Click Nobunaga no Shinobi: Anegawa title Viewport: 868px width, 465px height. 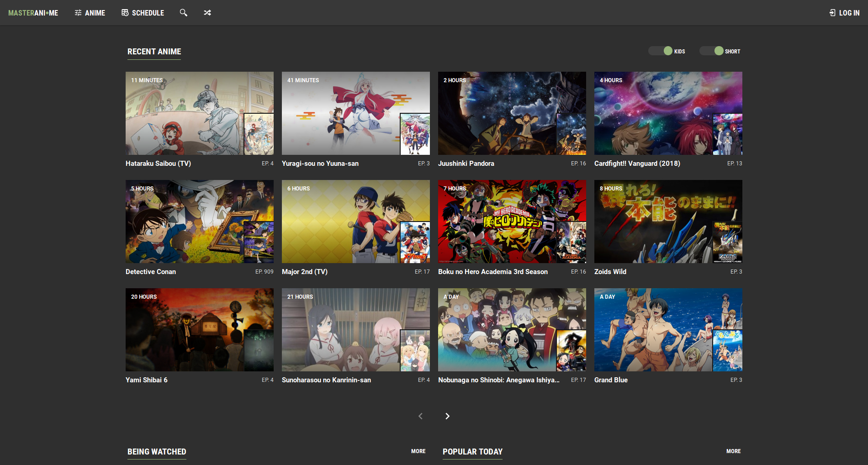(499, 380)
